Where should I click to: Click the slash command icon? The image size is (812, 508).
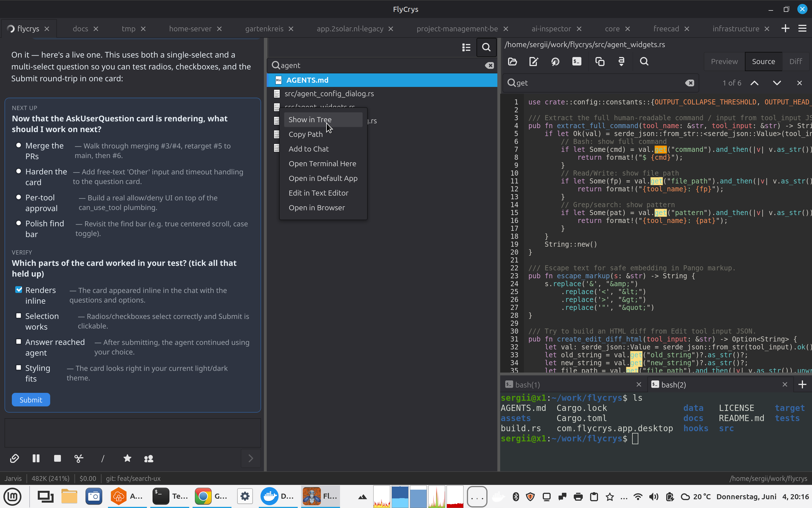pyautogui.click(x=103, y=458)
